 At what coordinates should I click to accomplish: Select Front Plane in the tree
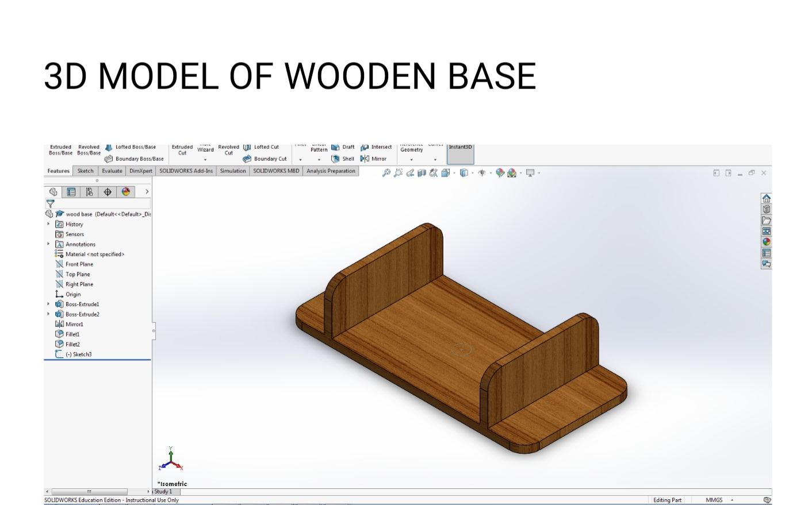click(74, 264)
